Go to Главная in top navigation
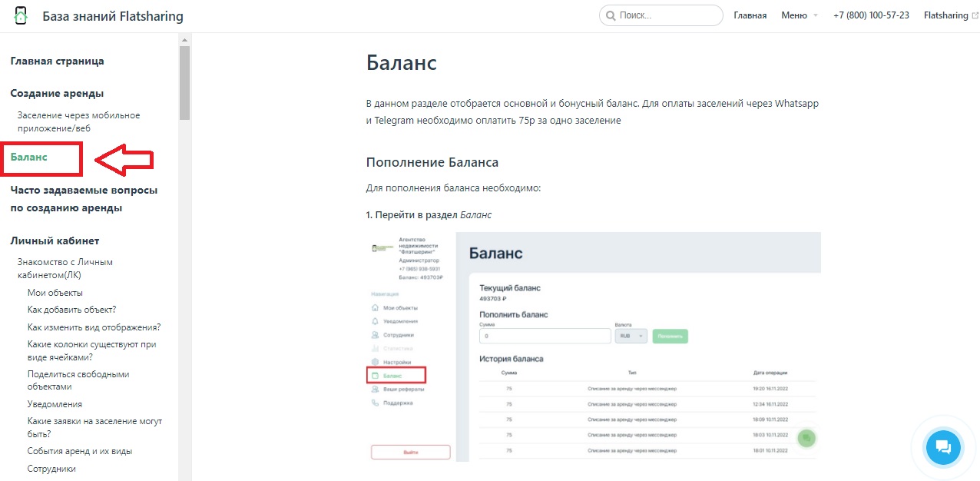 click(x=750, y=15)
